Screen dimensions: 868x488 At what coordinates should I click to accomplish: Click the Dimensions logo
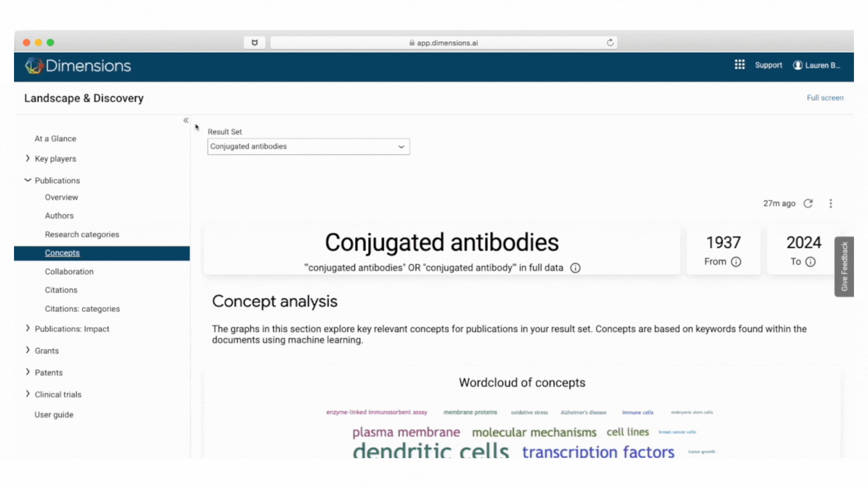tap(78, 66)
